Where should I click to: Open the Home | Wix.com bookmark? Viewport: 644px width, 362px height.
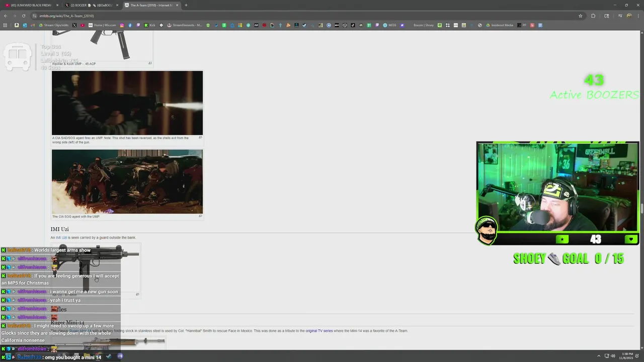click(x=102, y=25)
